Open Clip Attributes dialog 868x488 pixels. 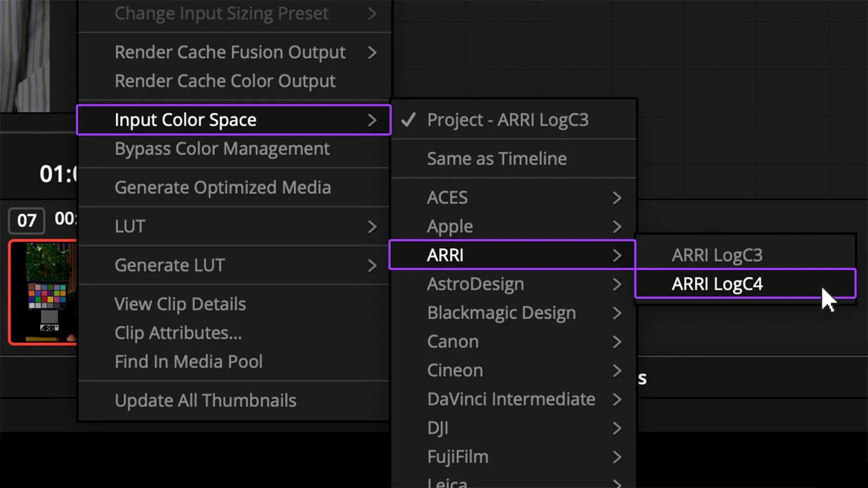pyautogui.click(x=234, y=333)
